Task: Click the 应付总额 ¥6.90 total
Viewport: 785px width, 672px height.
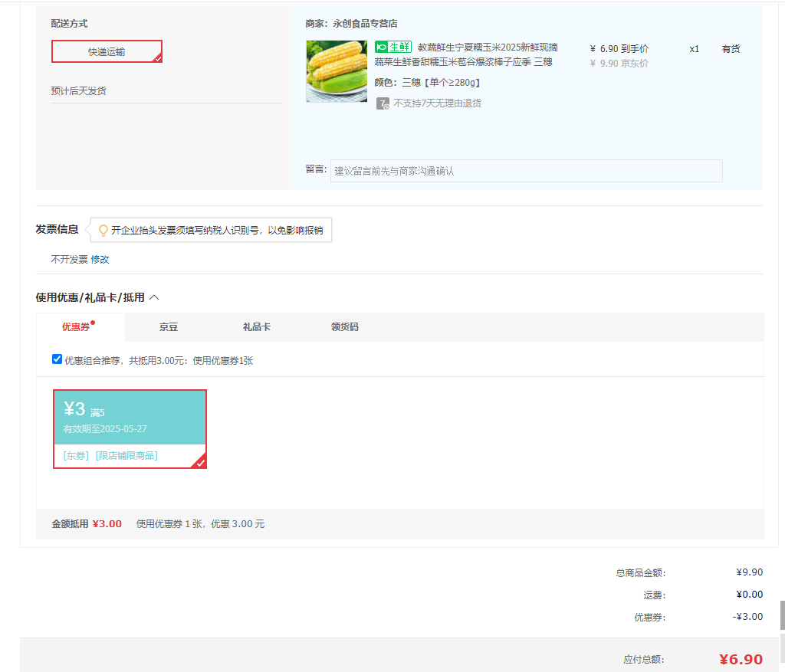Action: (741, 660)
